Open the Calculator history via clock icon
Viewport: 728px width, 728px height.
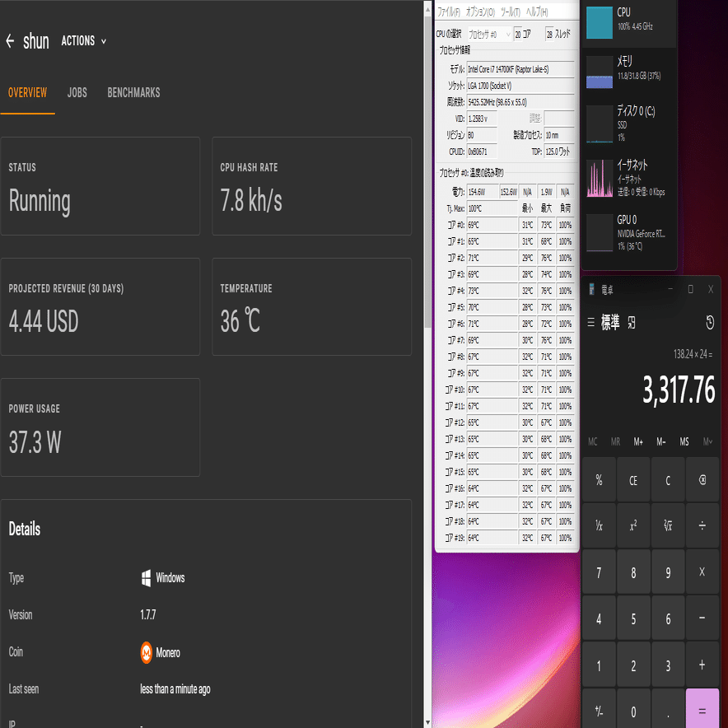click(709, 323)
